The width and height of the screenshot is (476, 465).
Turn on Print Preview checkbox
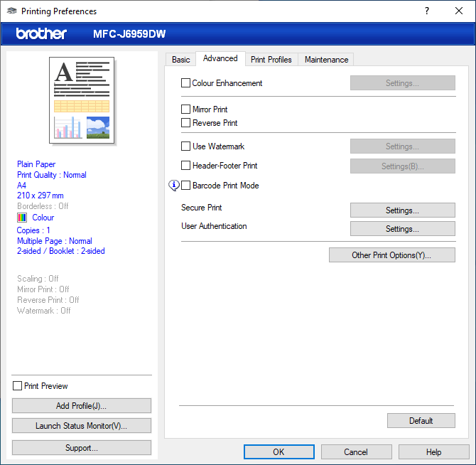pos(18,386)
